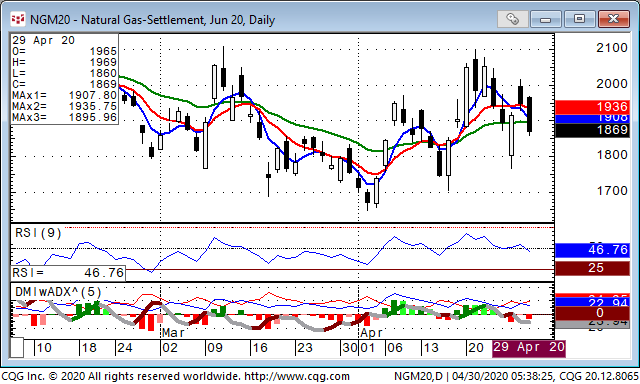Click the NGM20 window title text
Image resolution: width=640 pixels, height=384 pixels.
pos(152,20)
